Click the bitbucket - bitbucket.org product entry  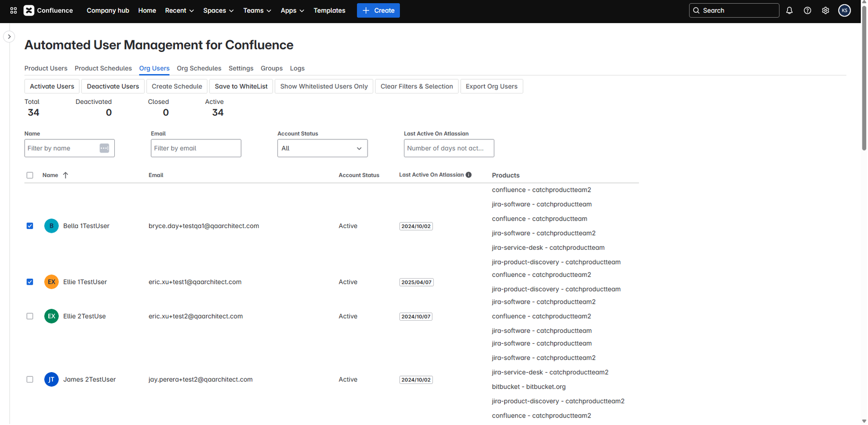coord(529,387)
